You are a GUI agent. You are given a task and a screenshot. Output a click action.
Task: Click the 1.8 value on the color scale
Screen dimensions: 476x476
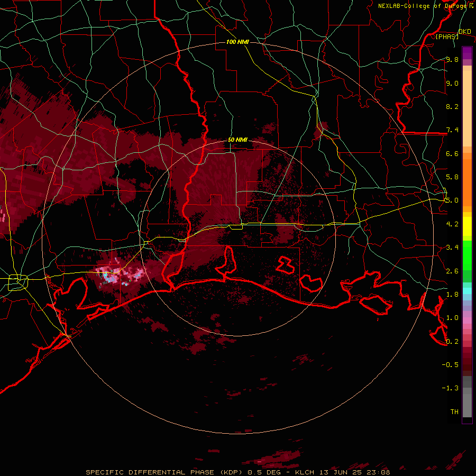(x=452, y=295)
